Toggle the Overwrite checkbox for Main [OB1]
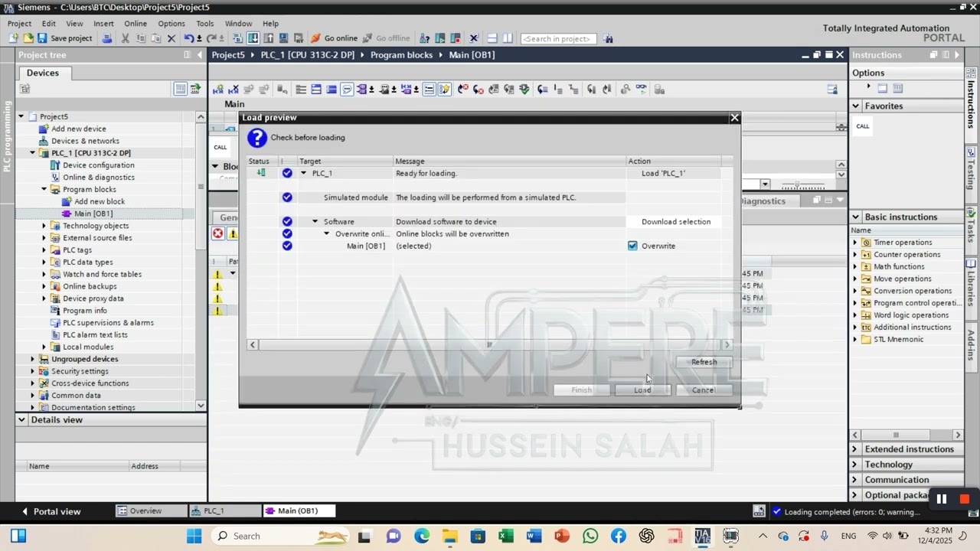Screen dimensions: 980x551 (x=632, y=246)
